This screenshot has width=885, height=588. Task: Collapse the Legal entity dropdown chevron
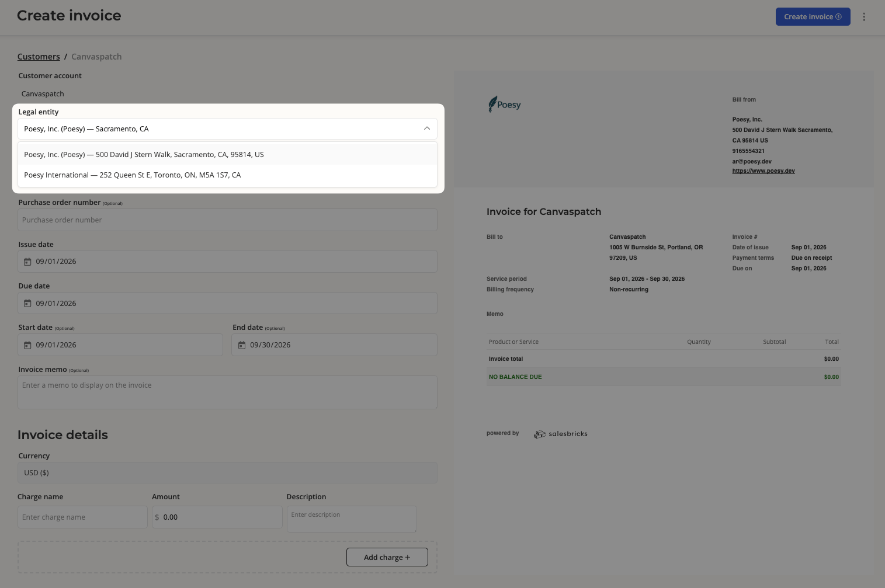coord(427,128)
